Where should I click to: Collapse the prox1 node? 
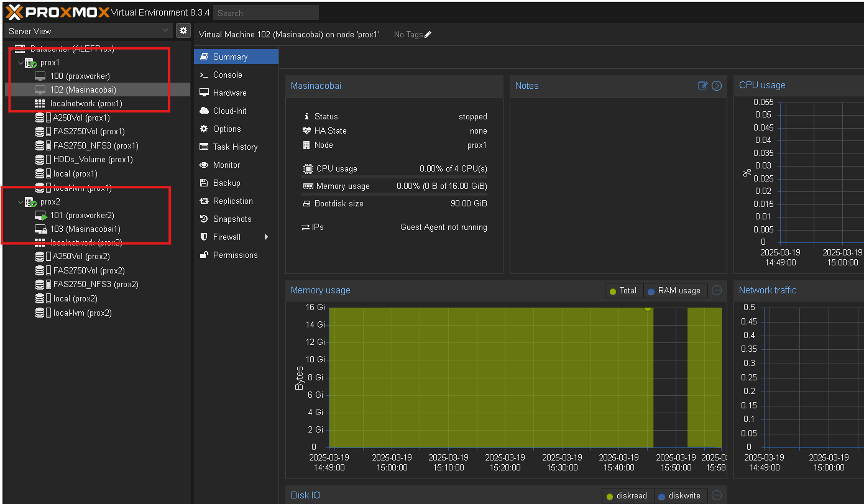[x=21, y=63]
